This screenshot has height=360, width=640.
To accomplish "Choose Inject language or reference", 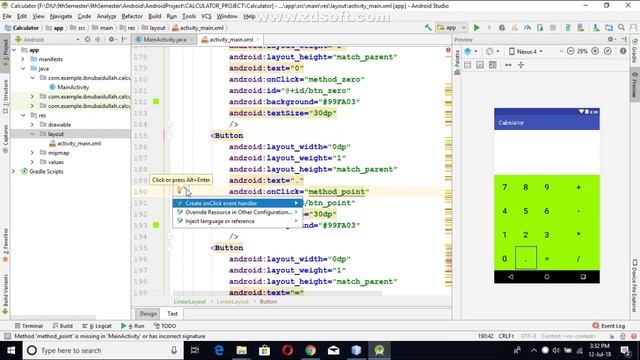I will pyautogui.click(x=238, y=221).
